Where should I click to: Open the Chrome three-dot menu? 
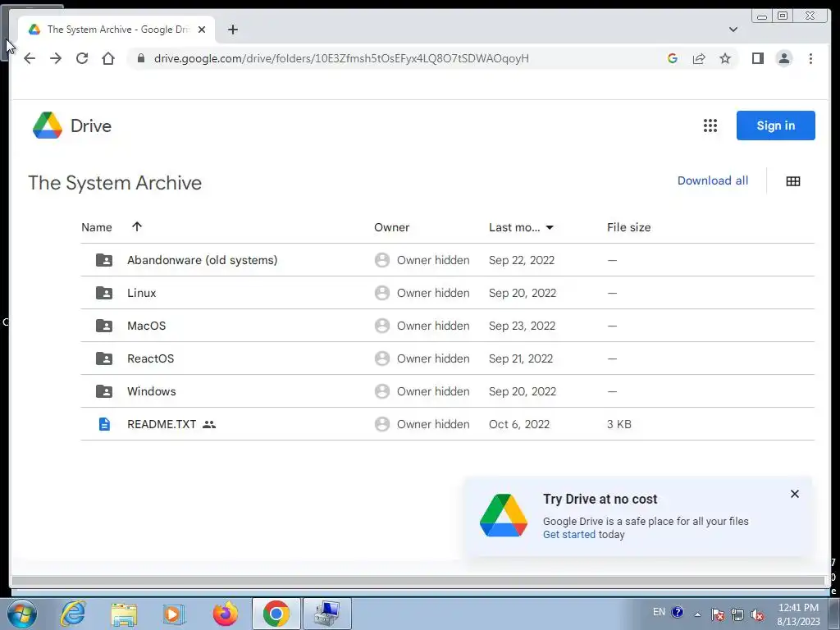[x=810, y=58]
